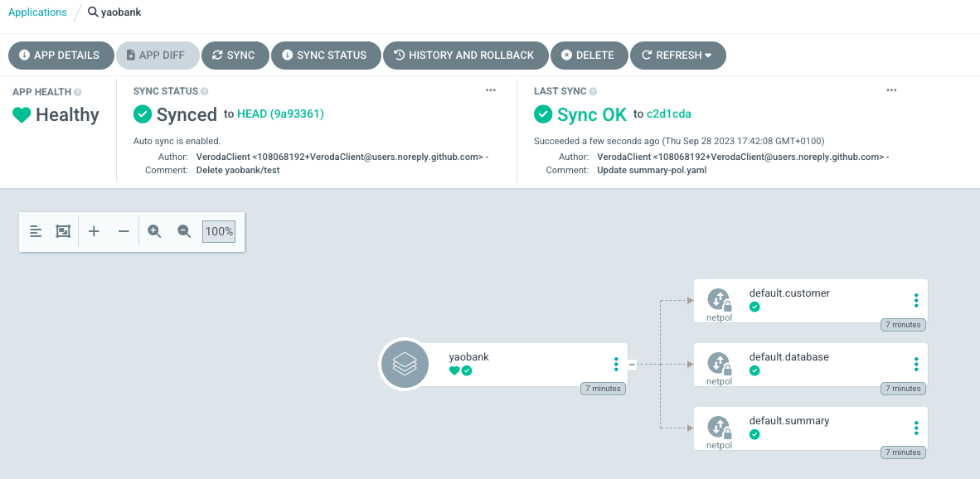Open the Last Sync three-dot menu
This screenshot has height=479, width=980.
[x=891, y=90]
